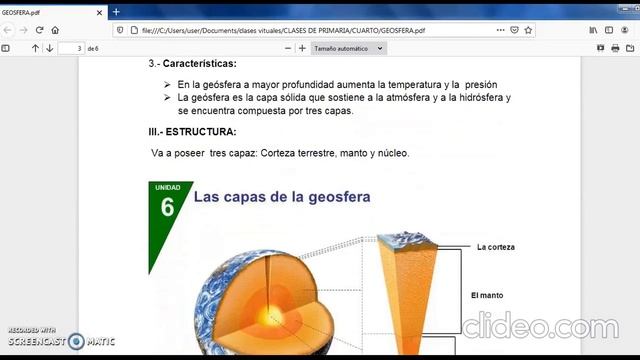640x360 pixels.
Task: Go forward to the next page
Action: coord(24,30)
